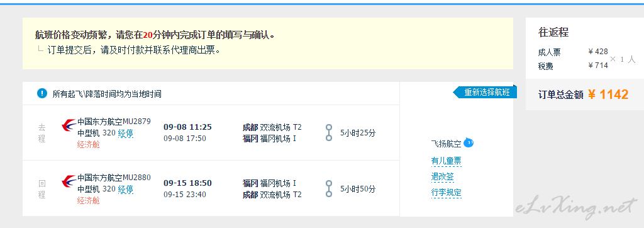
Task: Click flight number 中国东方航空MU2880
Action: [114, 178]
